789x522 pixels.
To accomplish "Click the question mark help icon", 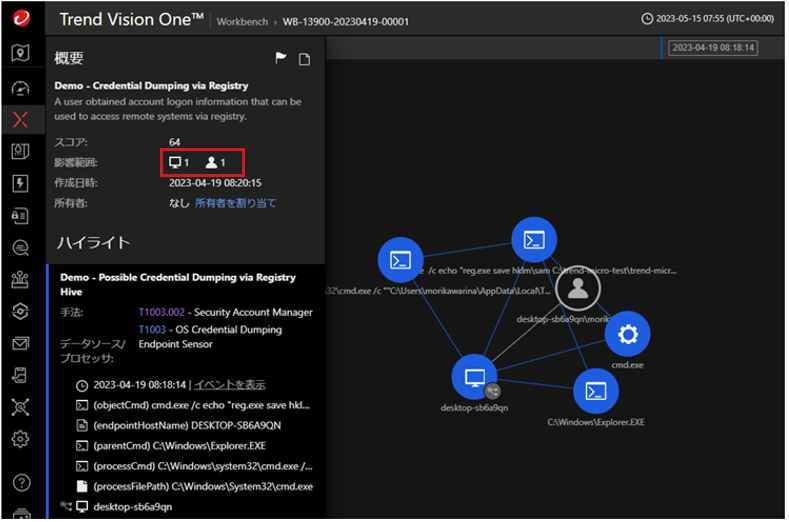I will [20, 482].
